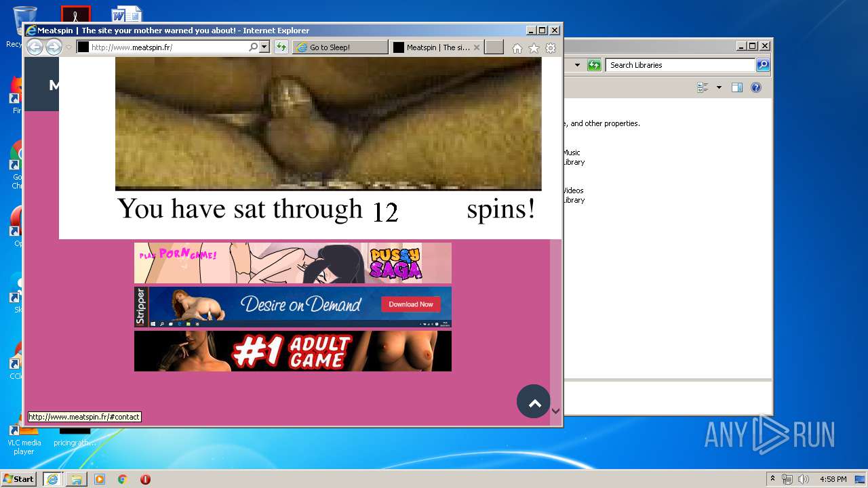Open Help in the Libraries window
The image size is (868, 488).
756,87
